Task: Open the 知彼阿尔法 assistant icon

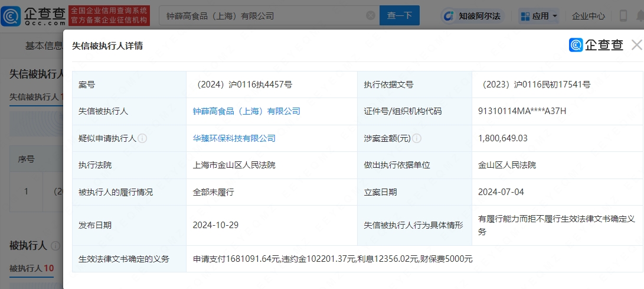Action: pos(449,16)
